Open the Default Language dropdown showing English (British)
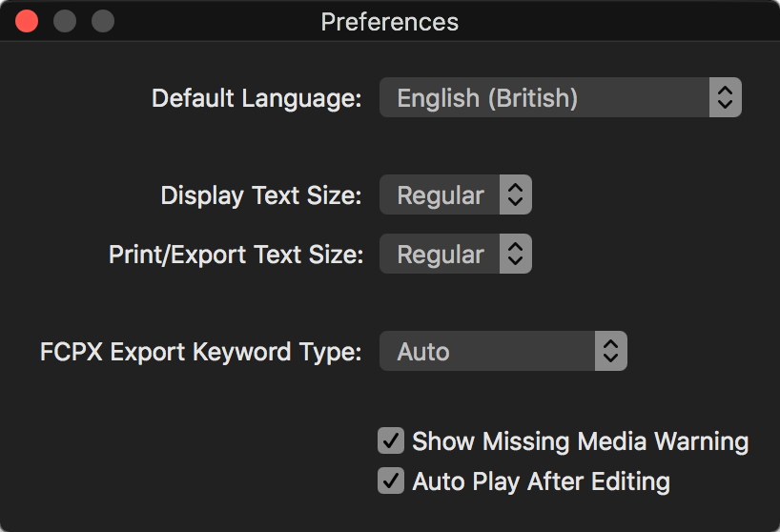 [560, 97]
